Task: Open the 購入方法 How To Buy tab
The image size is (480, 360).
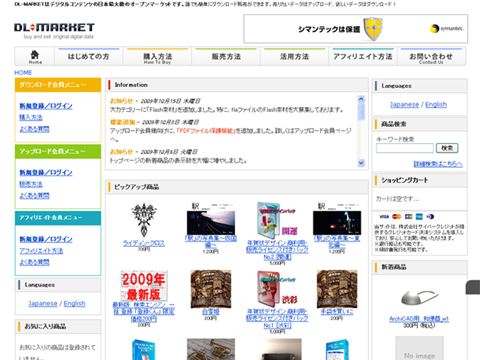Action: point(157,56)
